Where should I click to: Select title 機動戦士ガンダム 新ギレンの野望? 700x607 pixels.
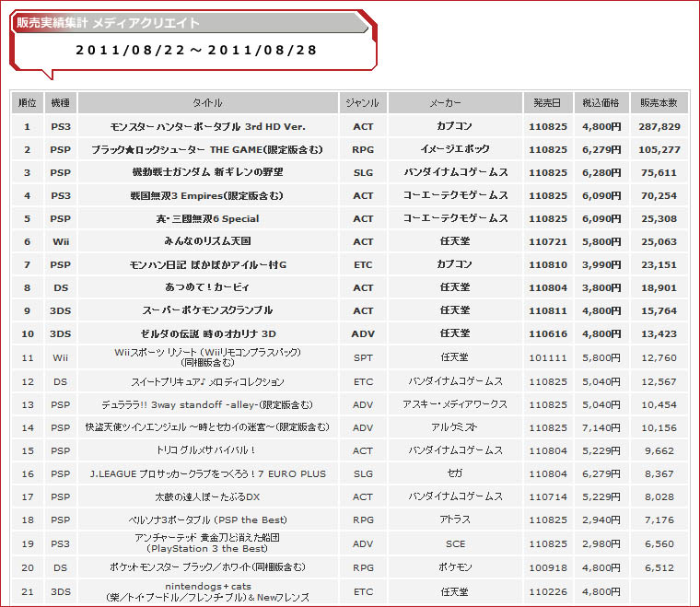point(207,172)
